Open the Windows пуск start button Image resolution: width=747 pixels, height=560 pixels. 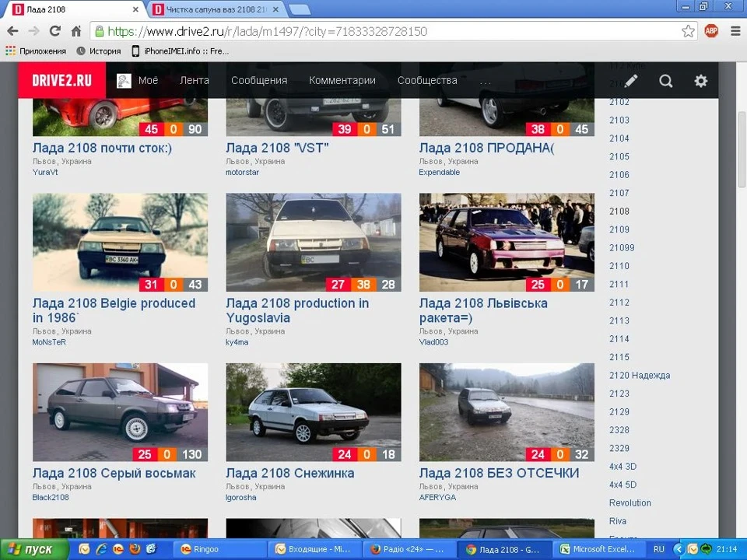[35, 550]
